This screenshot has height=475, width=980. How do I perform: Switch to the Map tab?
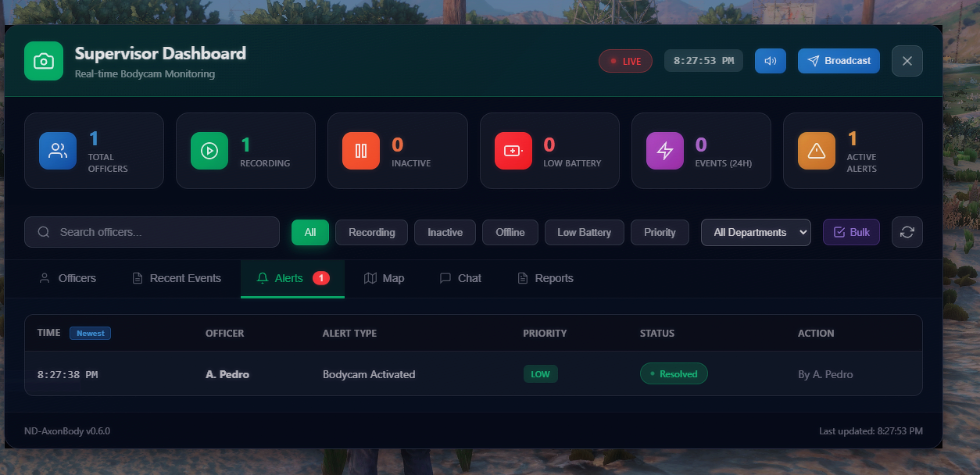[x=384, y=278]
